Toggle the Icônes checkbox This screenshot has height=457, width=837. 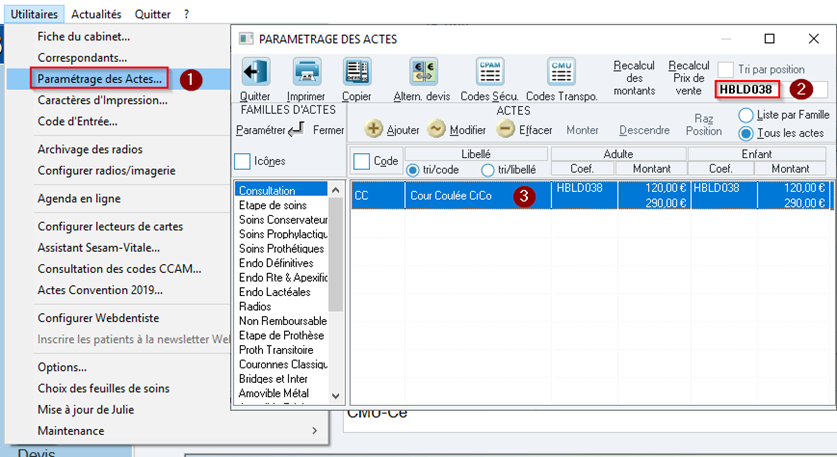point(242,161)
